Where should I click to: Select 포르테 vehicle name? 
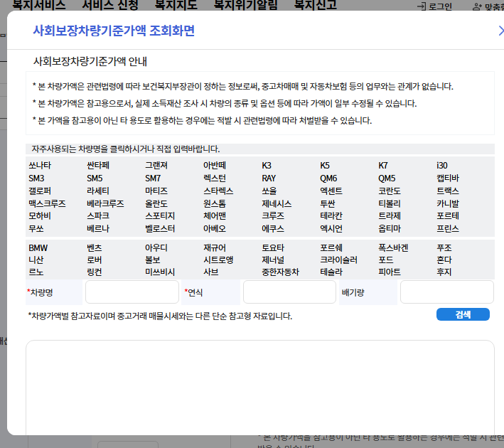[x=448, y=215]
